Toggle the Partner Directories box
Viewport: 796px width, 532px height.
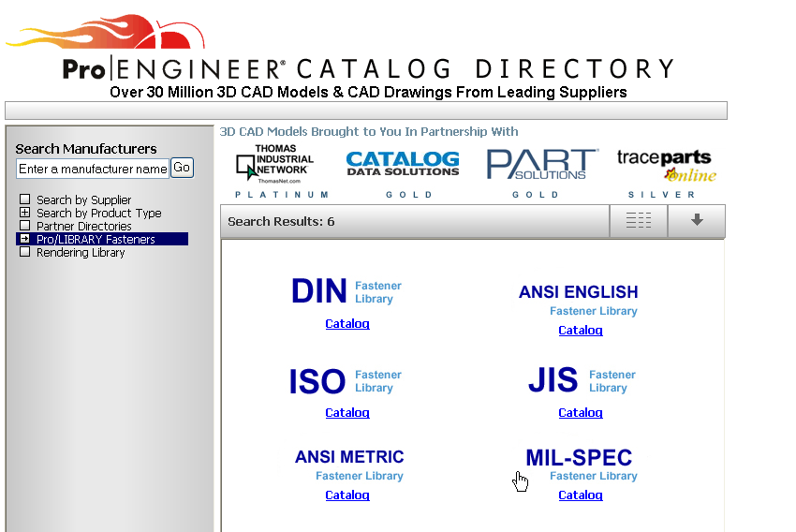[25, 226]
